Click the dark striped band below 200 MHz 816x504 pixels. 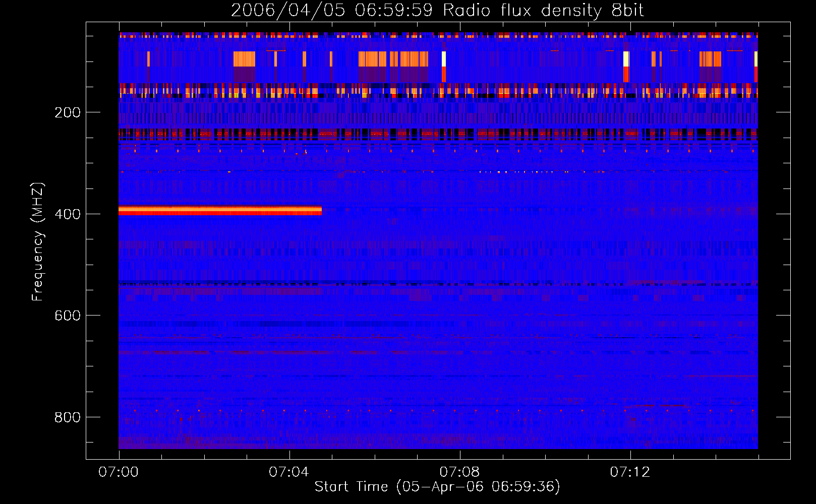438,135
